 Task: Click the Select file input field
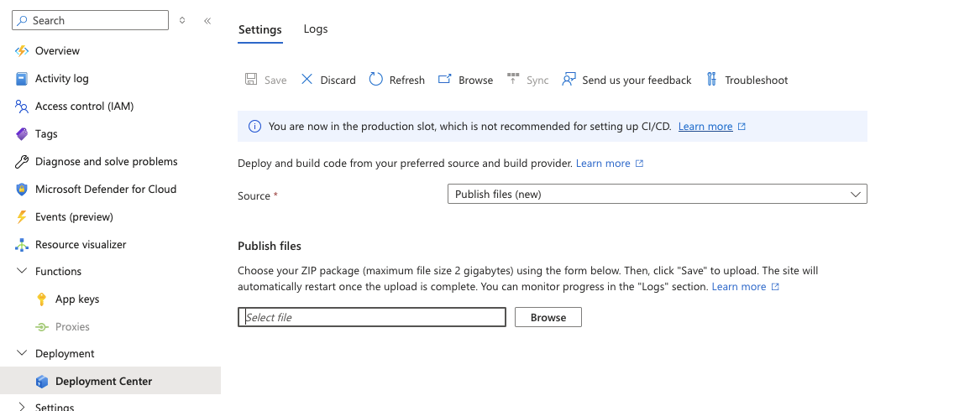pyautogui.click(x=372, y=317)
